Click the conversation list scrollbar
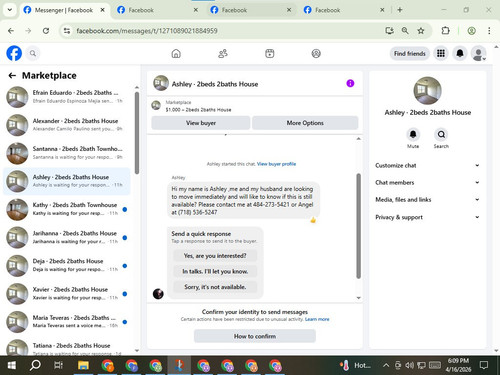 (137, 133)
